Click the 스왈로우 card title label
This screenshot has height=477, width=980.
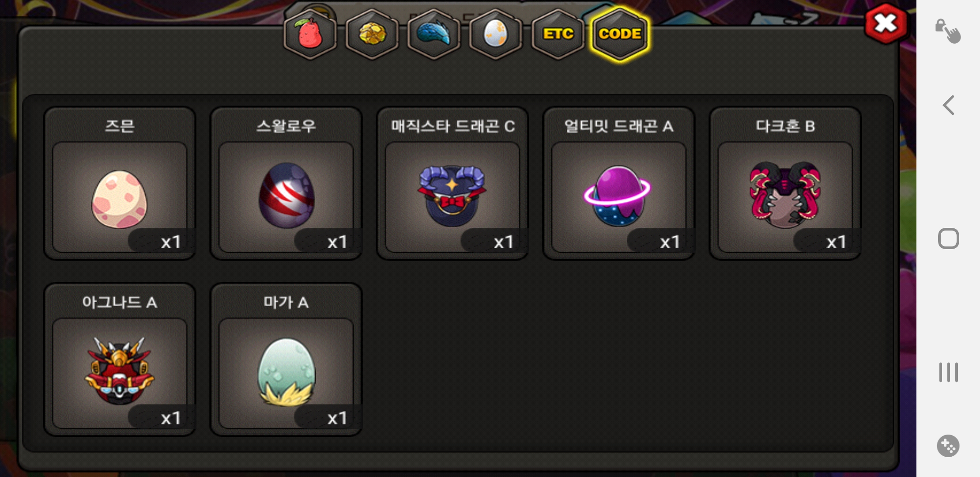point(286,126)
